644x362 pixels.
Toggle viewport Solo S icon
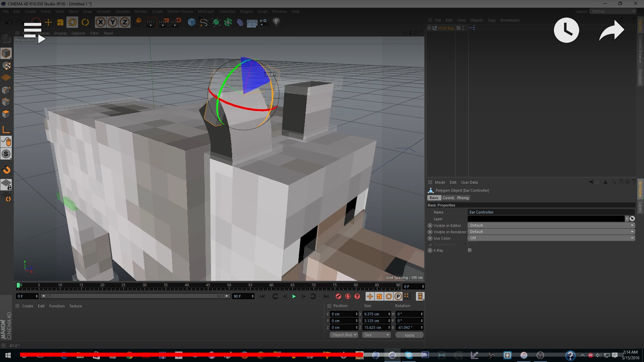pyautogui.click(x=6, y=154)
